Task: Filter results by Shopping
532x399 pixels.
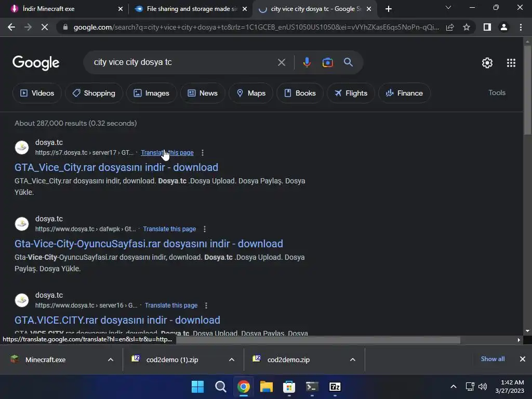Action: click(94, 93)
